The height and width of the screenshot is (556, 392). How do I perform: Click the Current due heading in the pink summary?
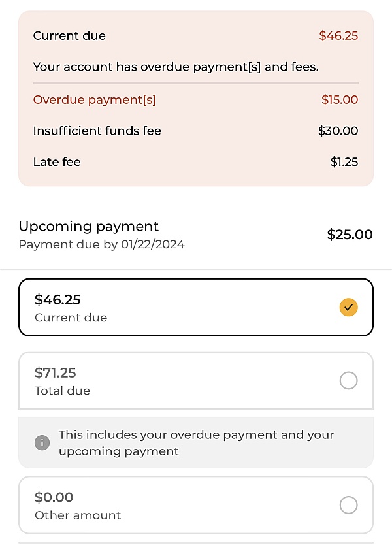69,36
